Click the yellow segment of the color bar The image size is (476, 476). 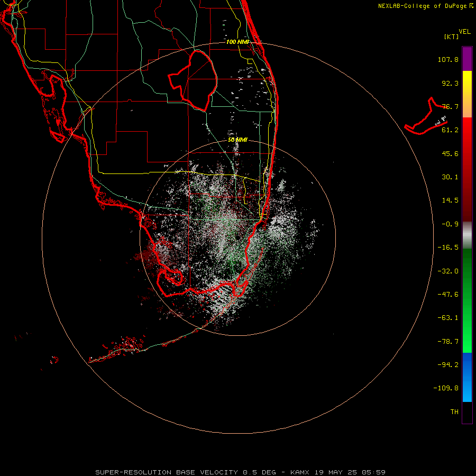pos(467,94)
